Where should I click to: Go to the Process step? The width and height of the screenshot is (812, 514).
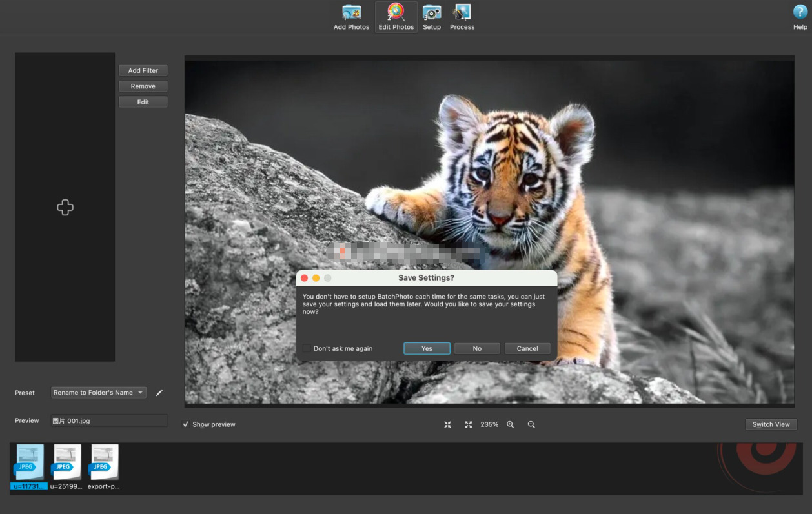462,17
